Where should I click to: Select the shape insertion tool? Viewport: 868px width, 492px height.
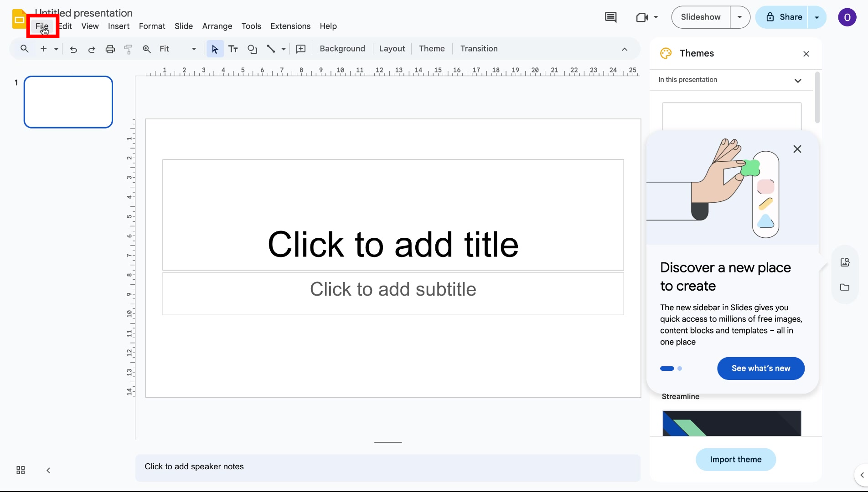click(x=252, y=49)
